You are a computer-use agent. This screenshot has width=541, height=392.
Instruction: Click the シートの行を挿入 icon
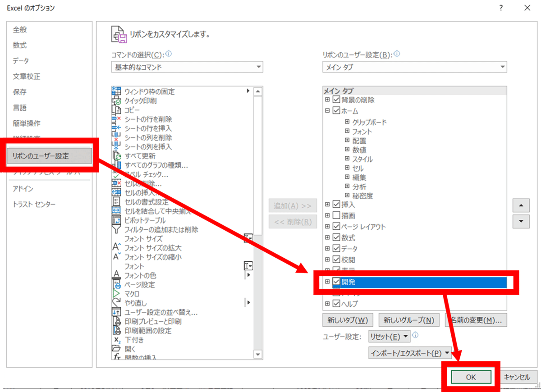[x=116, y=128]
